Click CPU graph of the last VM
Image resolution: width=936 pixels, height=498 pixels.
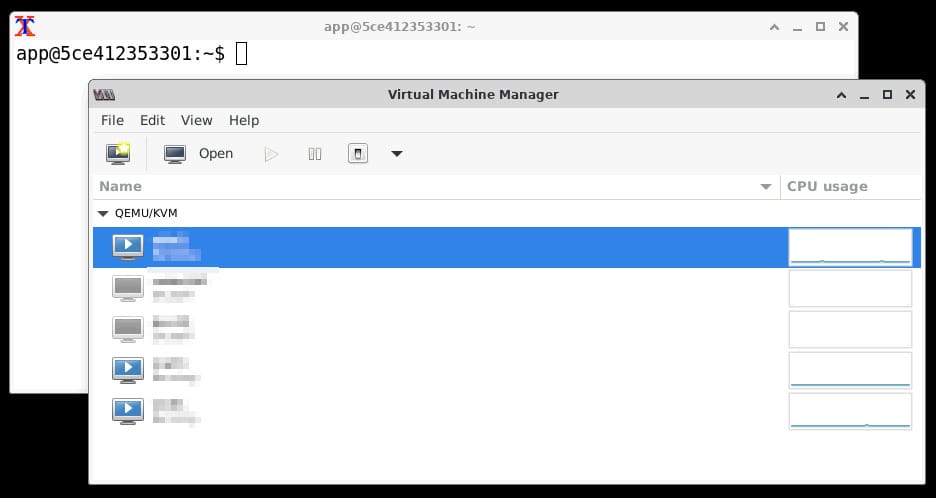click(850, 411)
